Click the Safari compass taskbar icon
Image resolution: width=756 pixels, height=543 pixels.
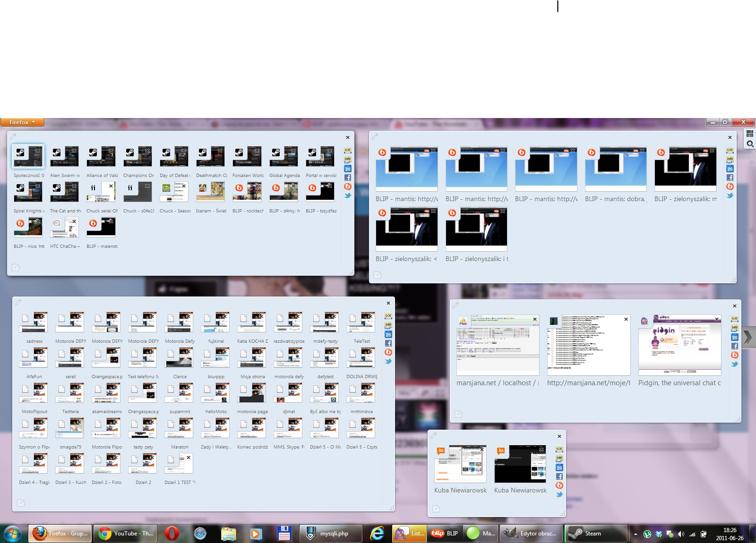click(x=200, y=534)
